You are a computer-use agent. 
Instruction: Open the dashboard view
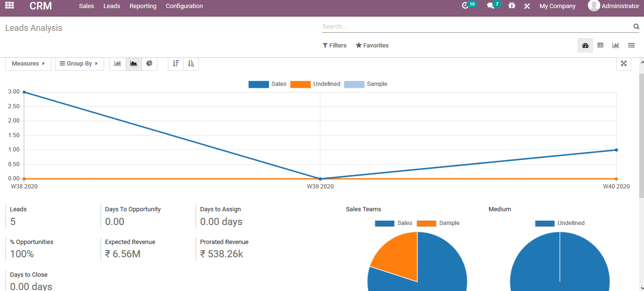(585, 45)
